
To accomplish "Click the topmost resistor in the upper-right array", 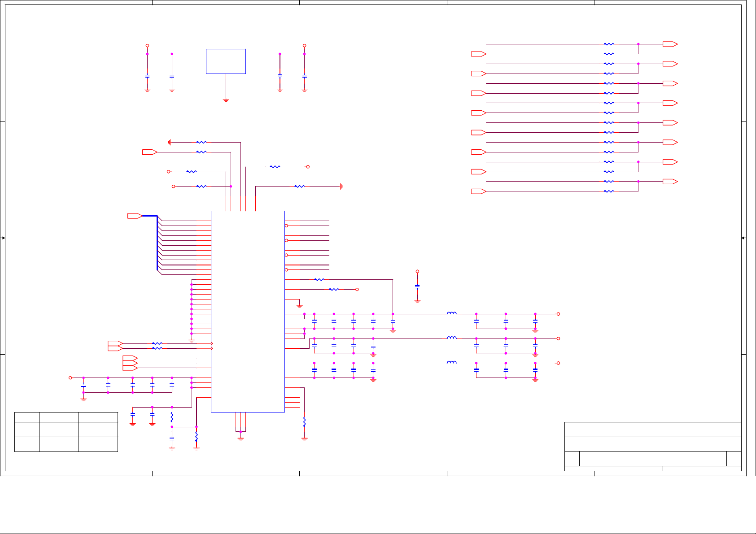I will point(608,44).
